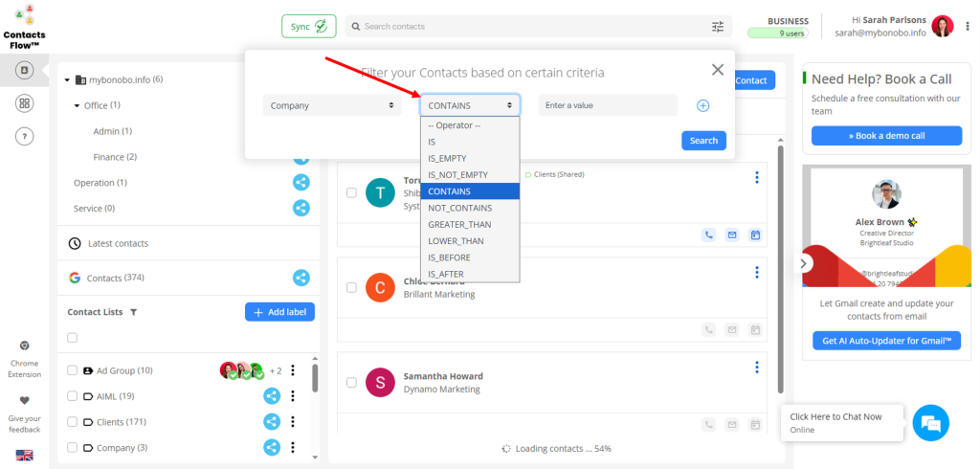Open the help question mark sidebar icon
980x469 pixels.
(25, 136)
